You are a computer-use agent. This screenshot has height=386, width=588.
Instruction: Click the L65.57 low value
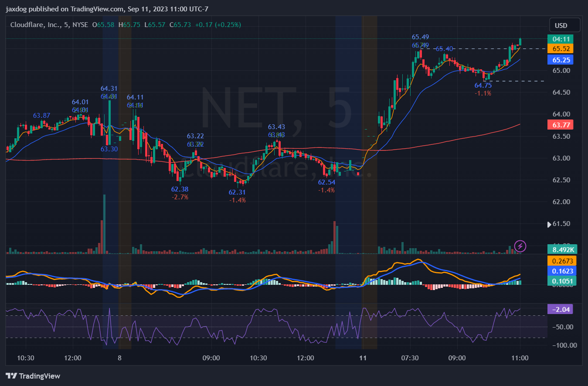(x=155, y=25)
